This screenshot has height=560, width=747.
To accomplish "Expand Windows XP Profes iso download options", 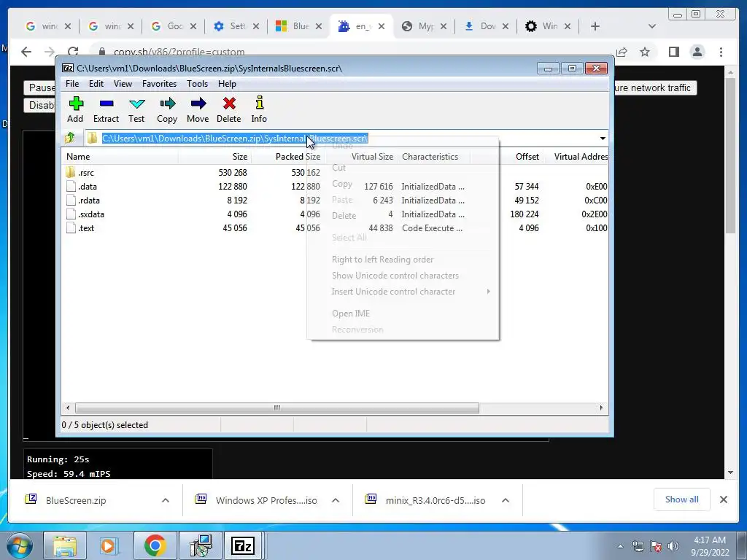I will click(x=336, y=500).
